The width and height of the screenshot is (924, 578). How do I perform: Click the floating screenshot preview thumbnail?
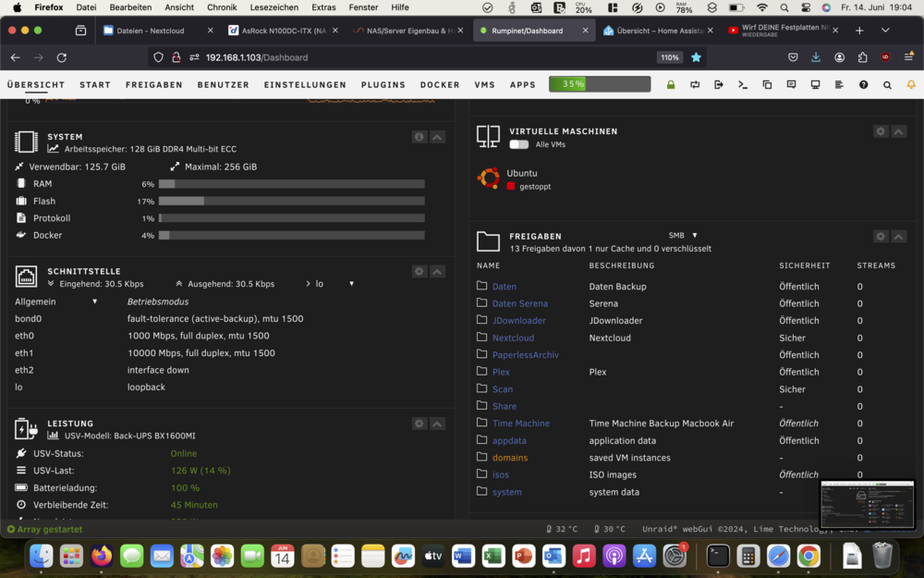coord(867,504)
